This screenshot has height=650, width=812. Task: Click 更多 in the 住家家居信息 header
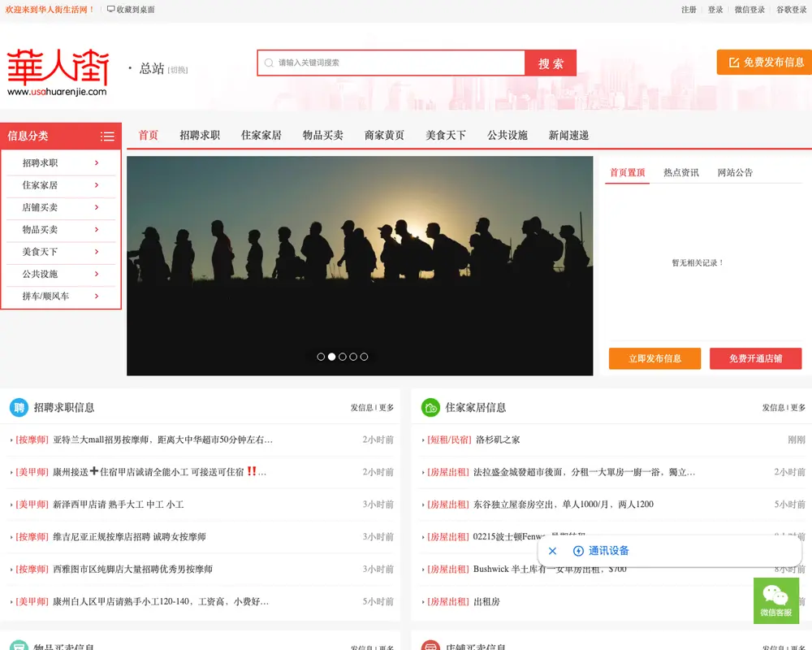pyautogui.click(x=798, y=408)
